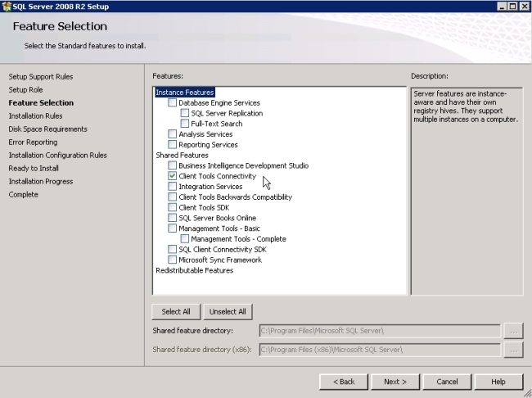Image resolution: width=532 pixels, height=398 pixels.
Task: Enable Reporting Services checkbox
Action: [x=173, y=145]
